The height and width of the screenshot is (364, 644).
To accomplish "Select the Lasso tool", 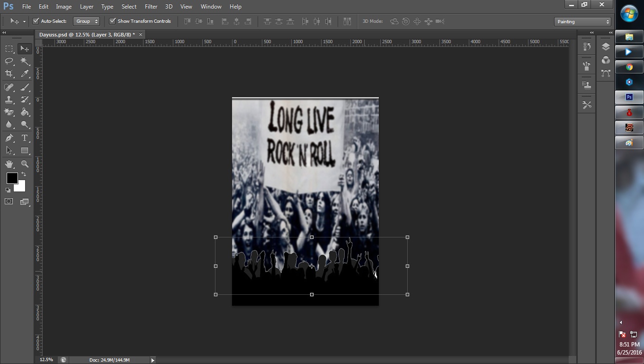I will pyautogui.click(x=9, y=61).
